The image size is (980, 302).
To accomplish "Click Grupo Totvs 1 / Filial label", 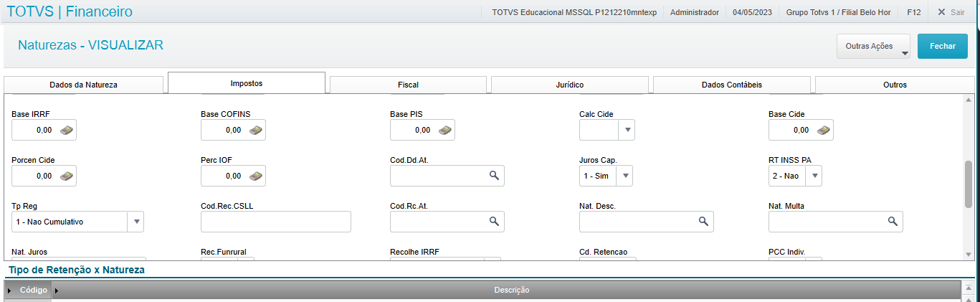I will pos(839,12).
